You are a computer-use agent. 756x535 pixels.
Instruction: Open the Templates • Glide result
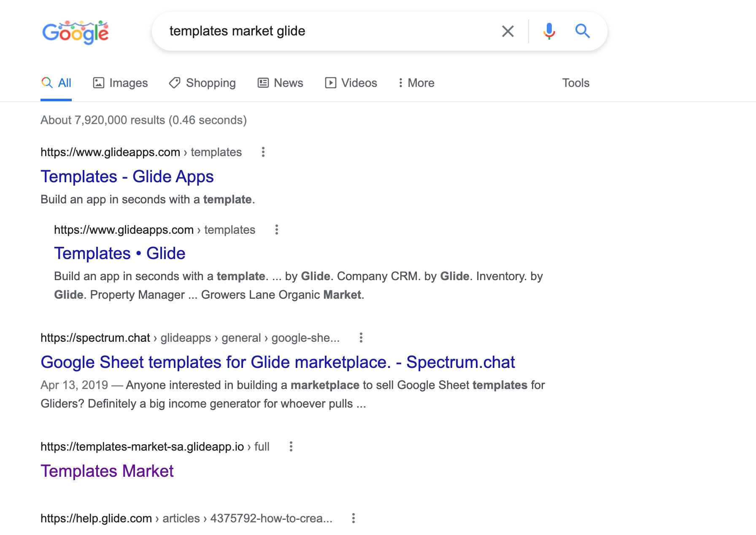120,253
